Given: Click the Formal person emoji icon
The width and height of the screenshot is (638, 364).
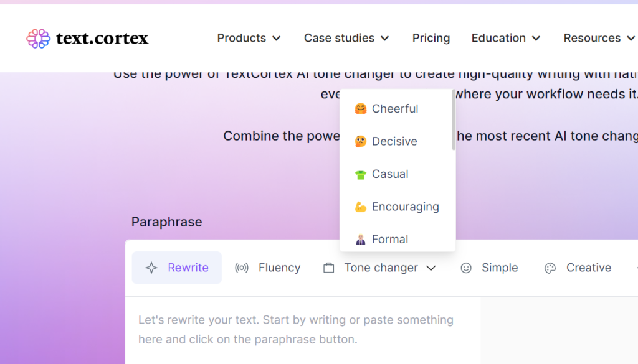Looking at the screenshot, I should coord(361,240).
